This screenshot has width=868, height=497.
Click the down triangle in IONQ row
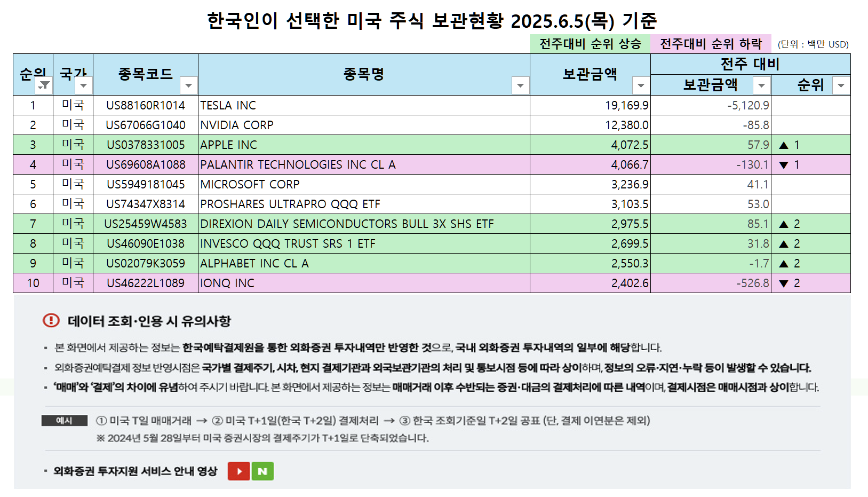coord(784,283)
